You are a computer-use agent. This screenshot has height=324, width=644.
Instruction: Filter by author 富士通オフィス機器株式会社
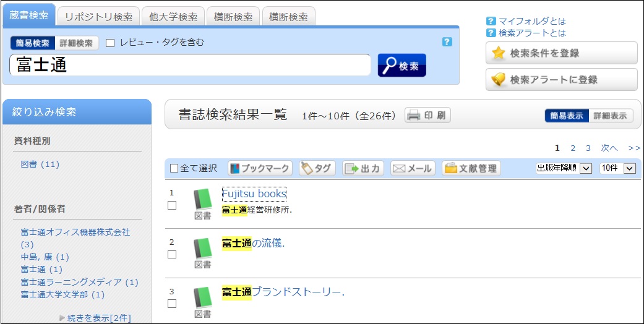[x=75, y=238]
